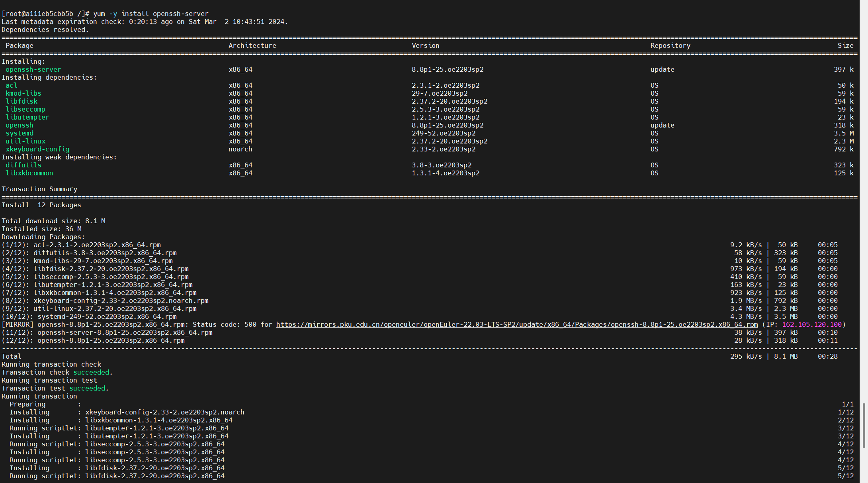This screenshot has width=868, height=483.
Task: Select the libxkbcommon package name
Action: click(29, 173)
